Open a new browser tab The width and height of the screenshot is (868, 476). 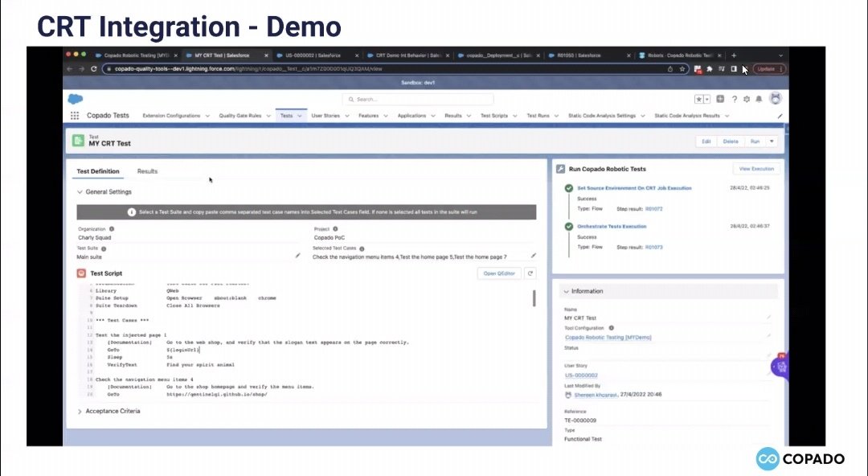click(734, 55)
